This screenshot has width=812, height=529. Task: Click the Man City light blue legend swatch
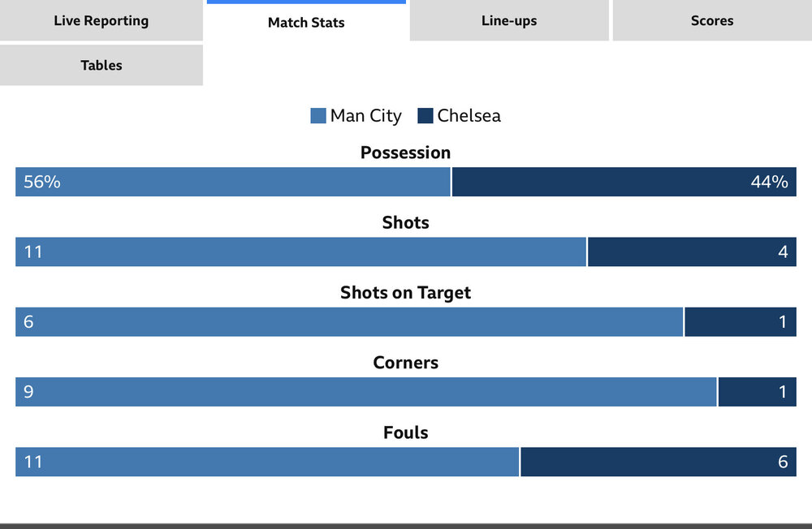click(x=318, y=115)
